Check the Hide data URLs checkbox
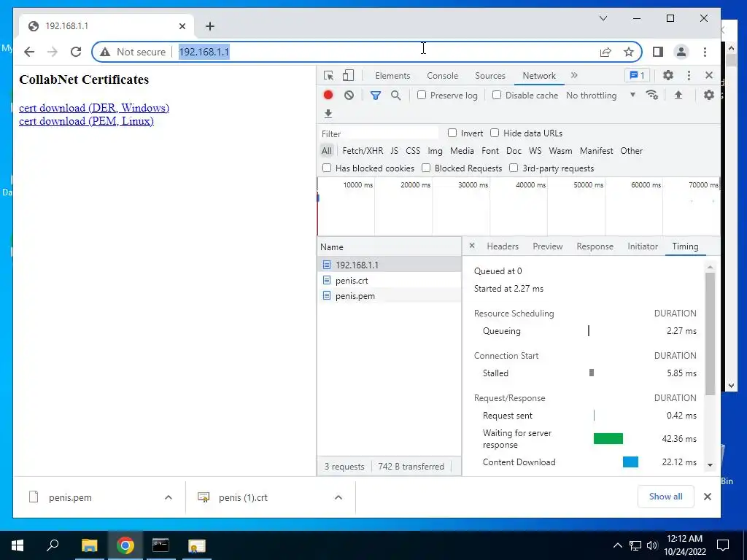The height and width of the screenshot is (560, 747). pos(495,133)
